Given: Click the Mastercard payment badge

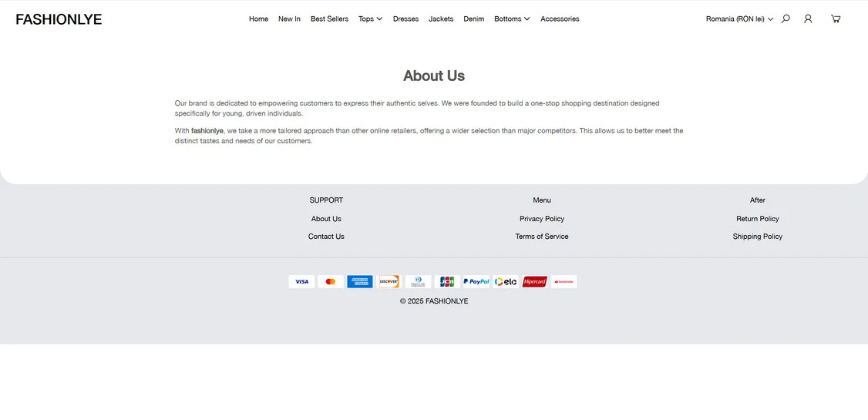Looking at the screenshot, I should (331, 281).
